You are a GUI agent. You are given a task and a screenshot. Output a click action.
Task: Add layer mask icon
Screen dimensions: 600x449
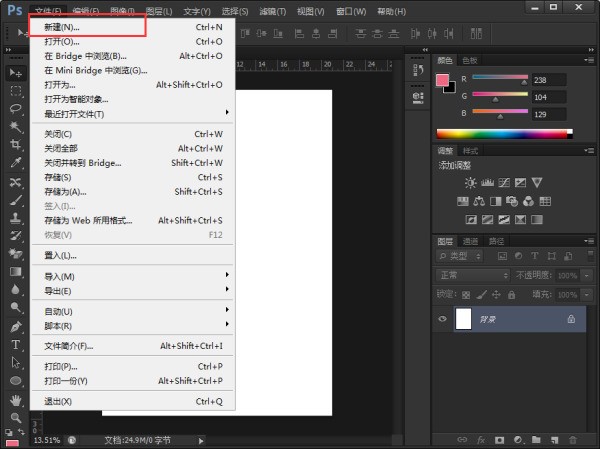[x=499, y=440]
